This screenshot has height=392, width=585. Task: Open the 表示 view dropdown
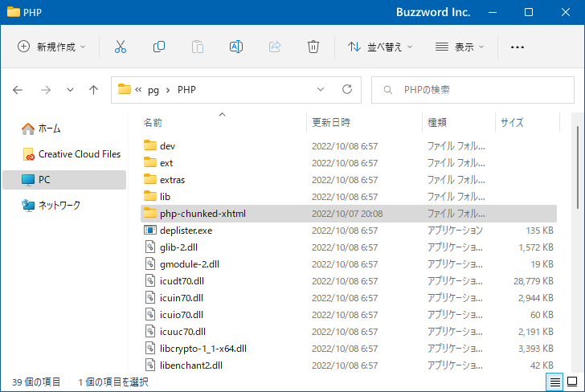[460, 47]
